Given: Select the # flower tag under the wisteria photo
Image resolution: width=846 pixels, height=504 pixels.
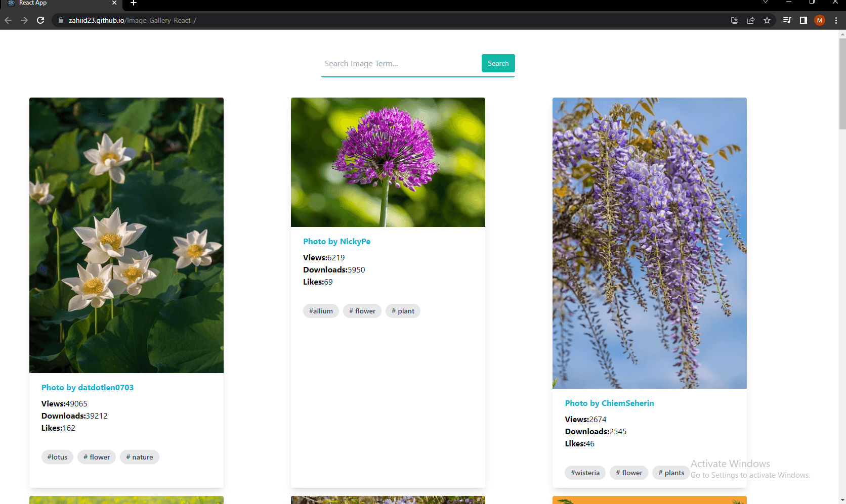Looking at the screenshot, I should [x=629, y=473].
